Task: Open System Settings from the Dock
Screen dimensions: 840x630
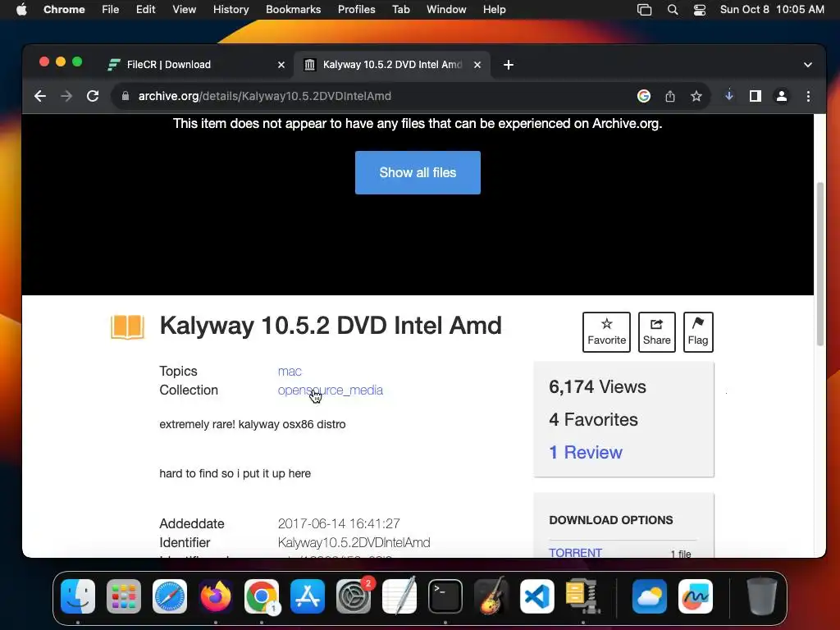Action: point(354,596)
